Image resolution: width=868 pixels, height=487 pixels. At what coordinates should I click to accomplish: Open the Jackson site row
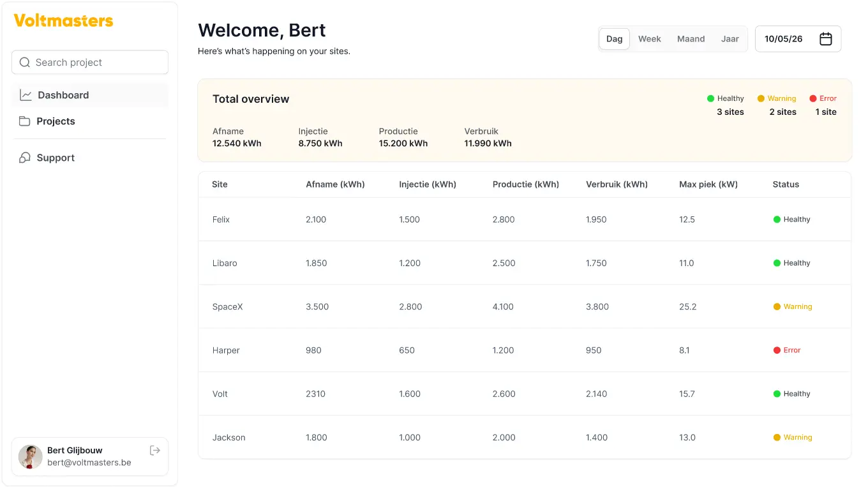coord(228,437)
